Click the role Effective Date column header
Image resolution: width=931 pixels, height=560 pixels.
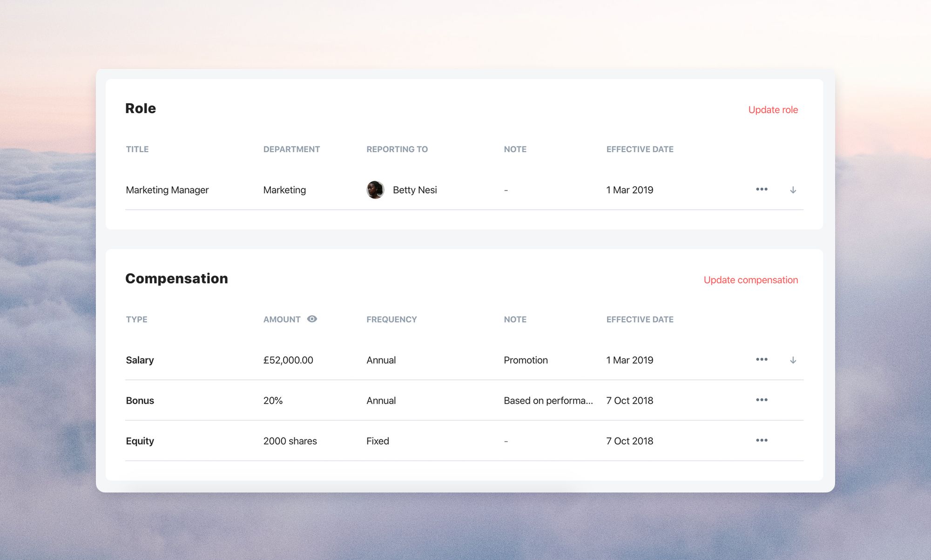pos(640,149)
